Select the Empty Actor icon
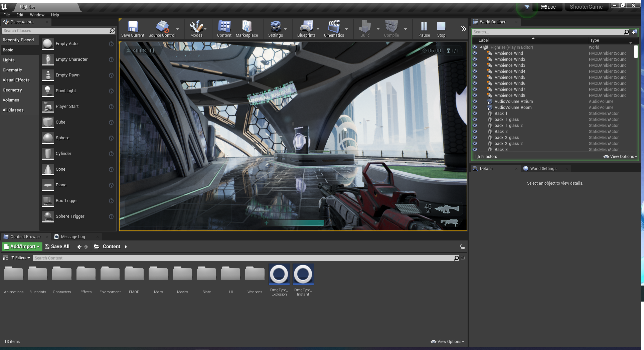Screen dimensions: 644x350 (x=48, y=44)
